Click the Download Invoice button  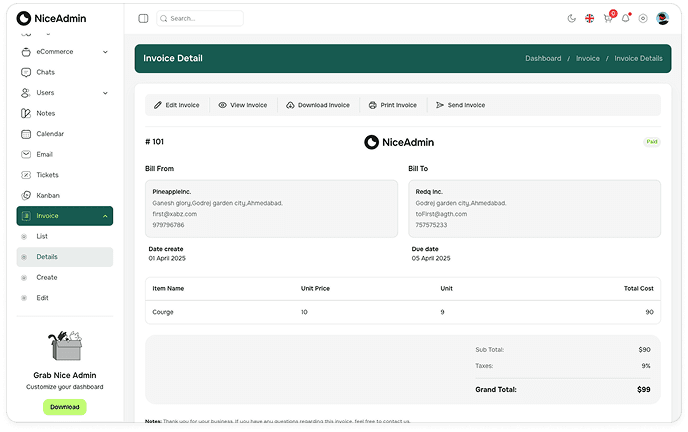coord(317,105)
